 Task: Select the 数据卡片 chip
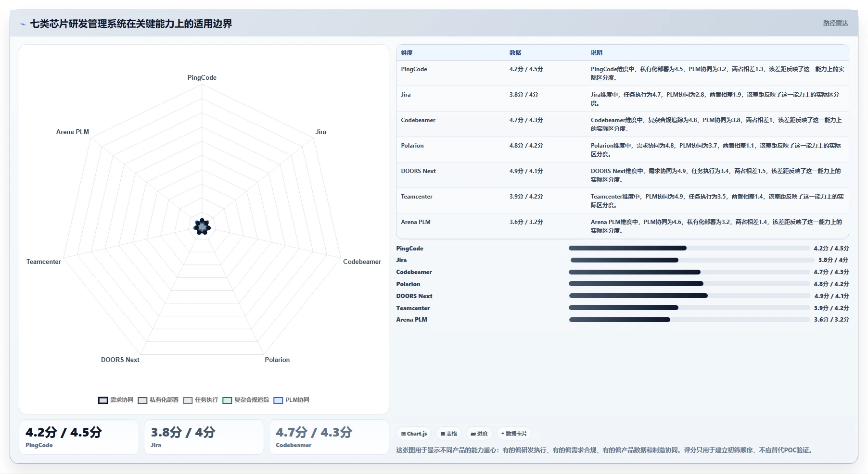(x=514, y=434)
